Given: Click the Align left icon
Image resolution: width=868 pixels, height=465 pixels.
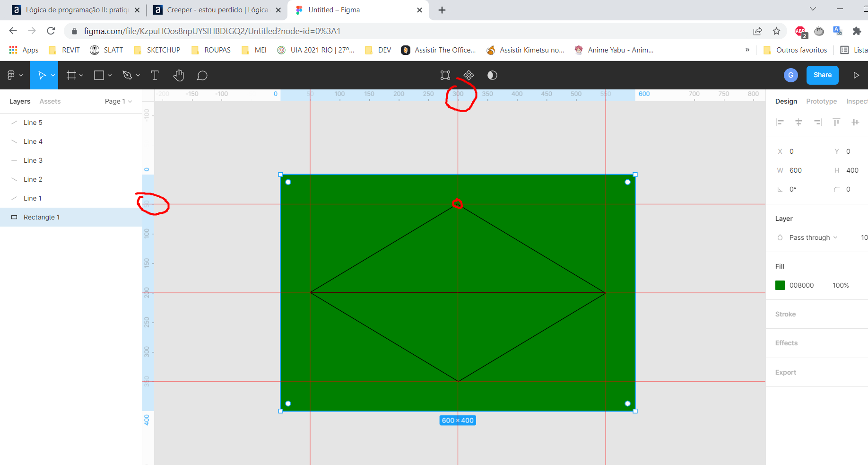Looking at the screenshot, I should pos(780,123).
